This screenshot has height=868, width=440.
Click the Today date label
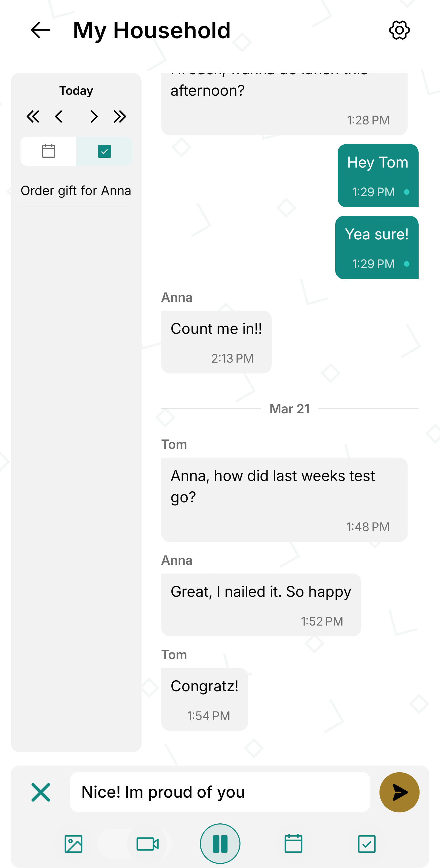(76, 90)
